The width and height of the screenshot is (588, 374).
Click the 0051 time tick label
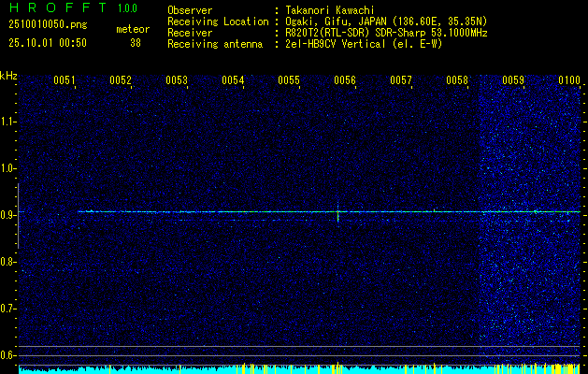(65, 79)
